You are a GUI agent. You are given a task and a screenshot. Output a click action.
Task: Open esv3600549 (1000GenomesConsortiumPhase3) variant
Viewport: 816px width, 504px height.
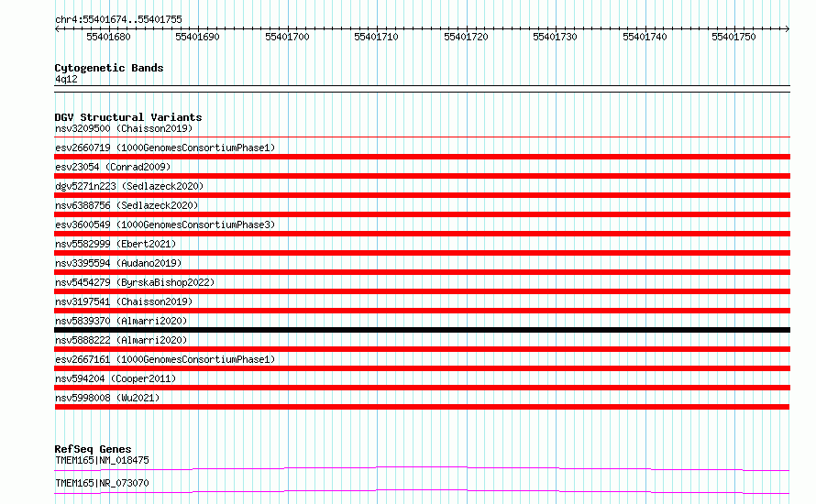coord(165,225)
